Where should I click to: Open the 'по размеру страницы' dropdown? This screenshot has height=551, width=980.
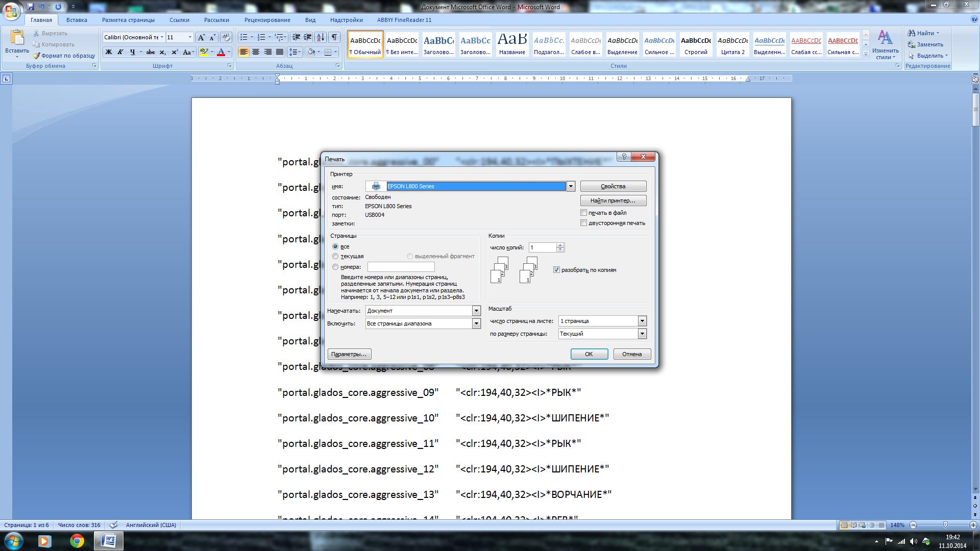(642, 334)
